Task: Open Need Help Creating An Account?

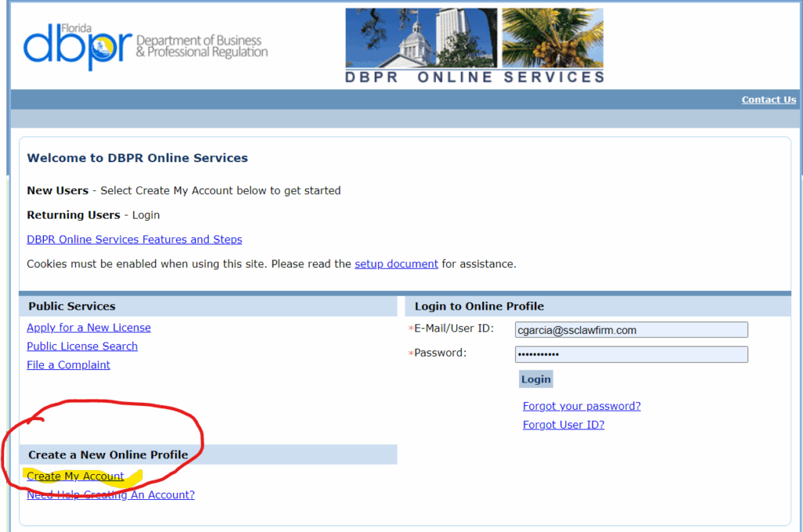Action: tap(111, 495)
